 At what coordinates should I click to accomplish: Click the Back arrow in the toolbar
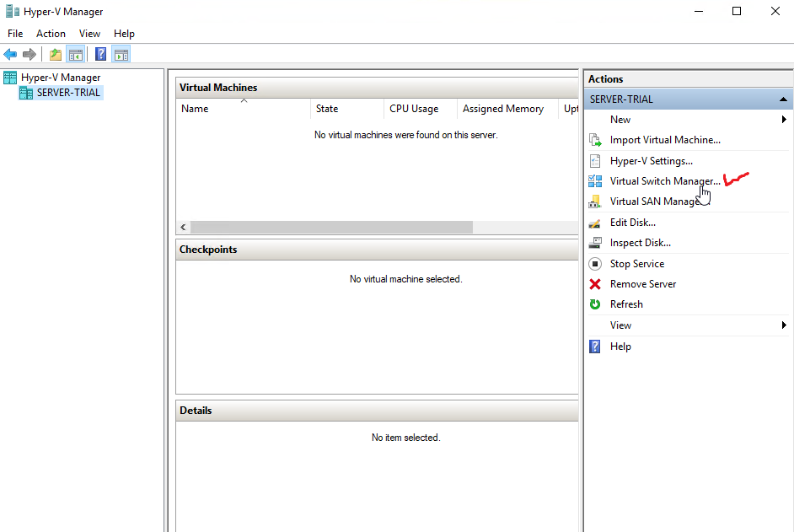point(10,54)
